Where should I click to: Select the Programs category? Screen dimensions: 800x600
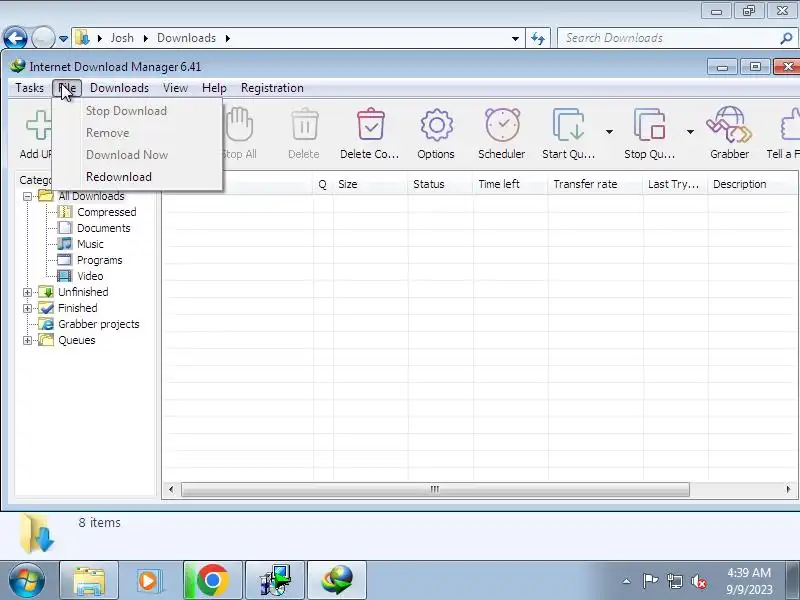point(99,260)
